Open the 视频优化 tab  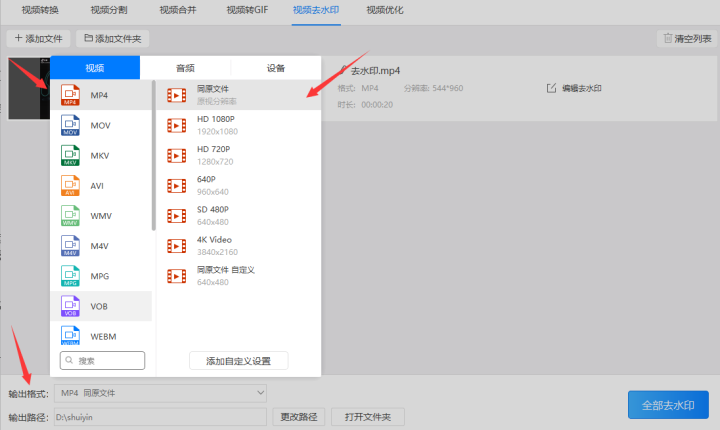point(385,10)
